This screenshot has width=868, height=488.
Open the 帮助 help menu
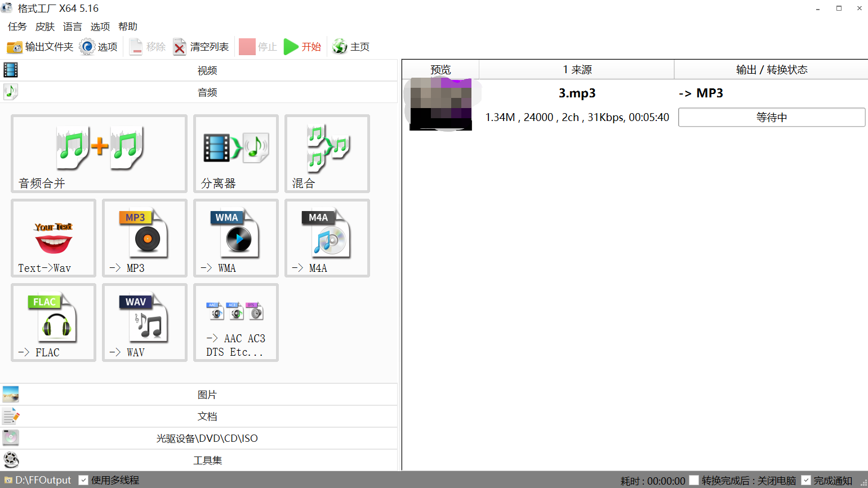(128, 26)
